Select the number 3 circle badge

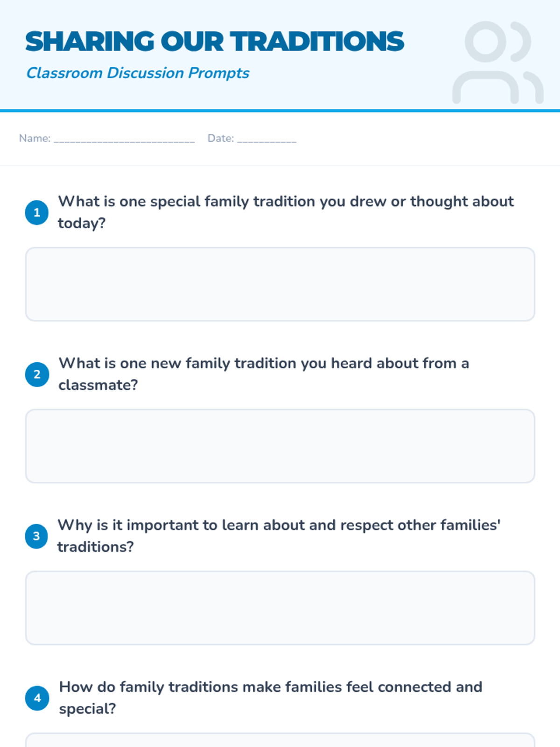(x=37, y=536)
